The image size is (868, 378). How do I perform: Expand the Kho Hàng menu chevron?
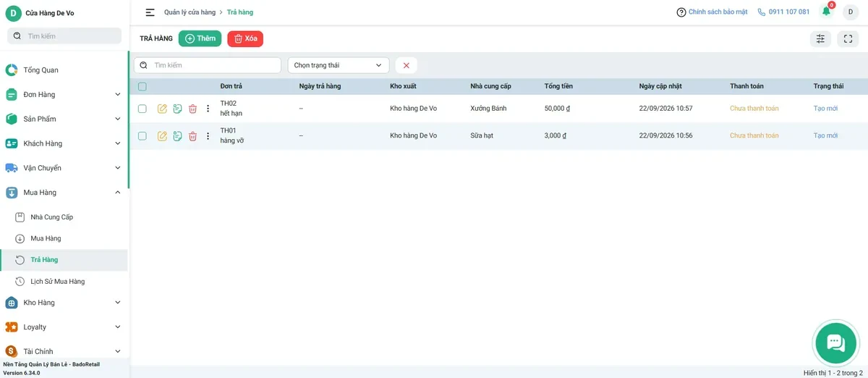[x=118, y=303]
